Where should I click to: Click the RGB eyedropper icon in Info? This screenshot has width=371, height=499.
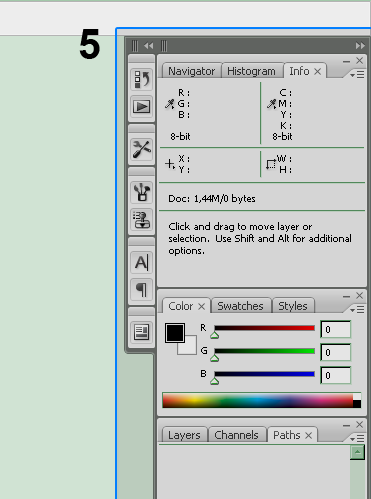[x=170, y=104]
